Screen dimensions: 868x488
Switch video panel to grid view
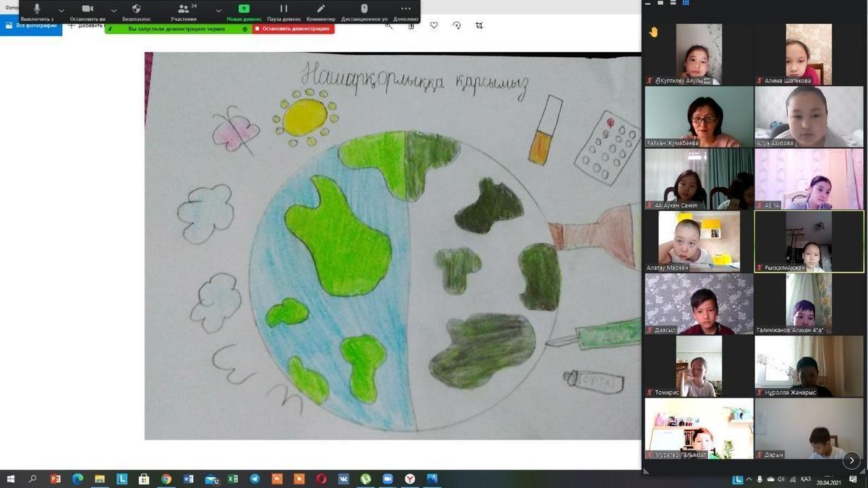(x=686, y=3)
